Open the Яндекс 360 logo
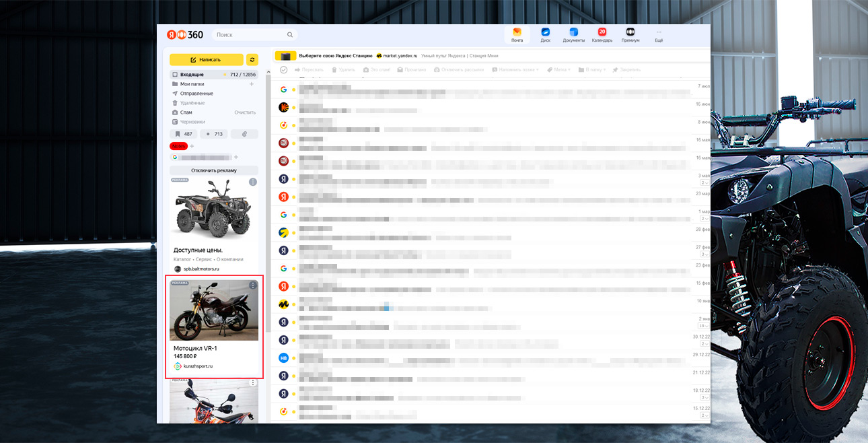 pos(185,35)
